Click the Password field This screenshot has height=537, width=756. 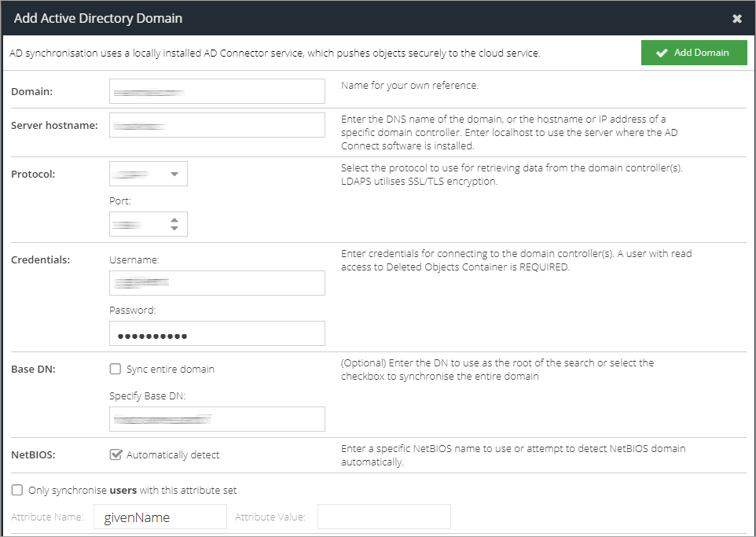point(217,333)
